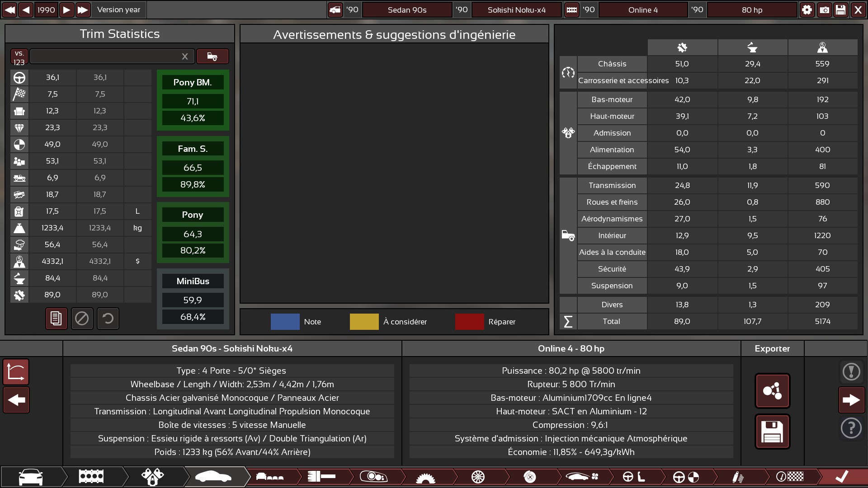
Task: Click the yellow À considérer legend swatch
Action: (364, 322)
